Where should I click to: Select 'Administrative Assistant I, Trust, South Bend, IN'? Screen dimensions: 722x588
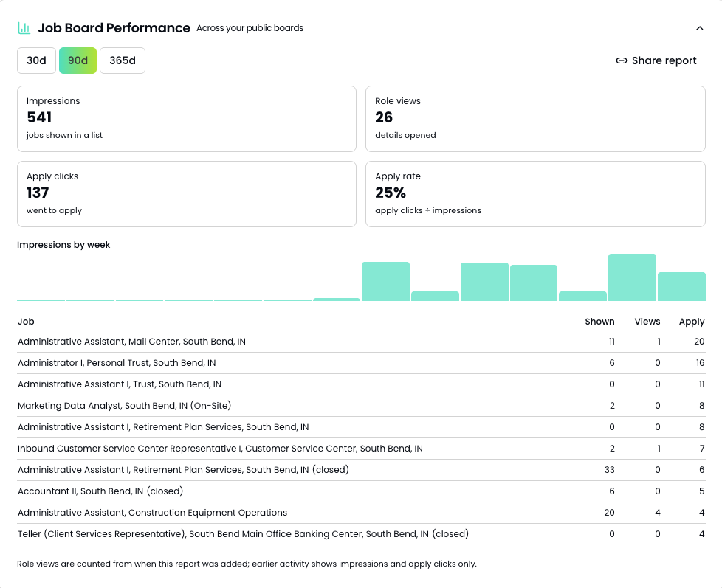pyautogui.click(x=361, y=384)
